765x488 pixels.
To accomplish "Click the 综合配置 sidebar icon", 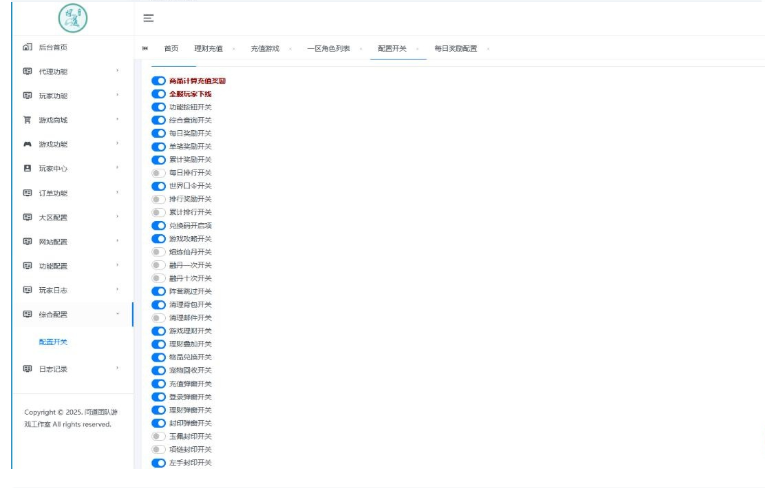I will [27, 314].
